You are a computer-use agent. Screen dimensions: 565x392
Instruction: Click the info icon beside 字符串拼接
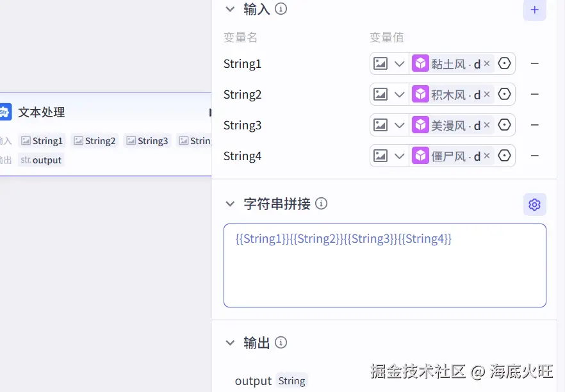tap(321, 203)
